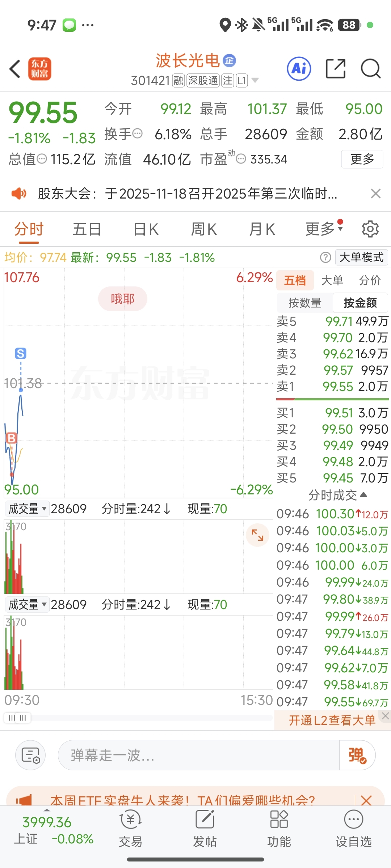This screenshot has height=868, width=391.
Task: Open the 本周ETF实盘牛人来袭 banner
Action: click(x=183, y=801)
